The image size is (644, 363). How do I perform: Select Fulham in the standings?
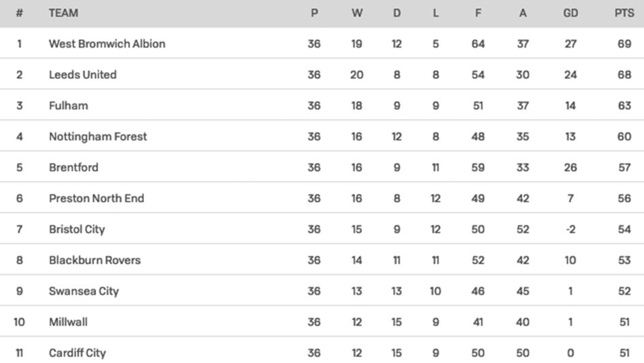pyautogui.click(x=68, y=106)
